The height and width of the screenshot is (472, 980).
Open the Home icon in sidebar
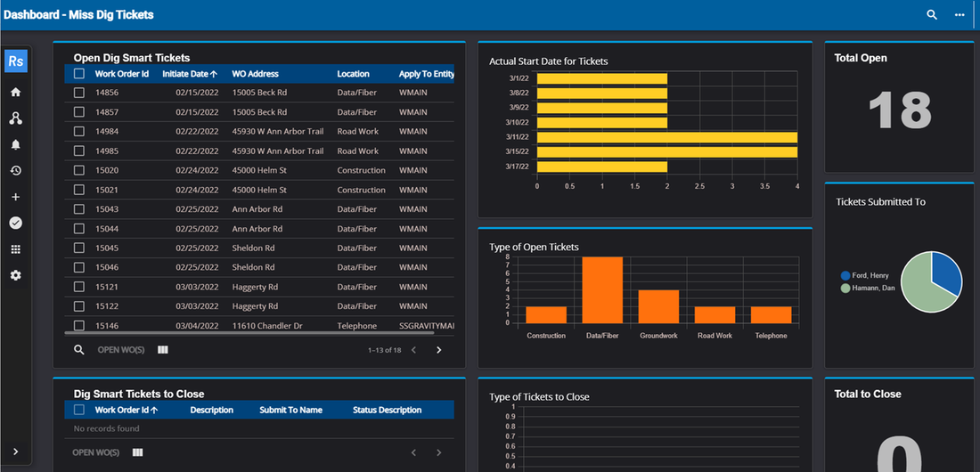[15, 92]
